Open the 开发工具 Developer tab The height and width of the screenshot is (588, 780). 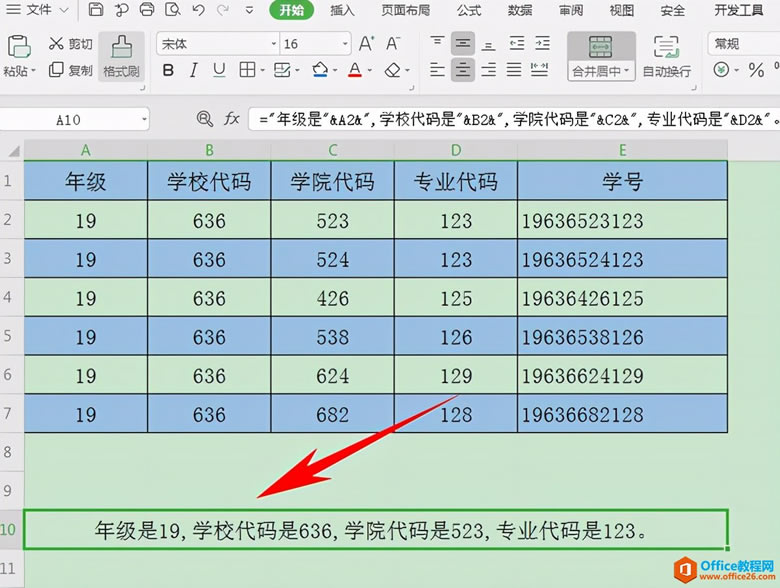click(739, 10)
